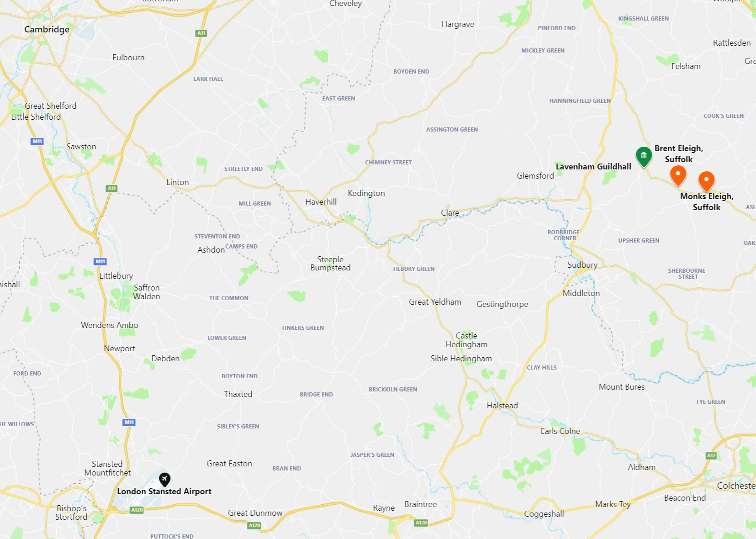Click the A11 road shield near Fulbourn
Viewport: 756px width, 539px height.
201,33
